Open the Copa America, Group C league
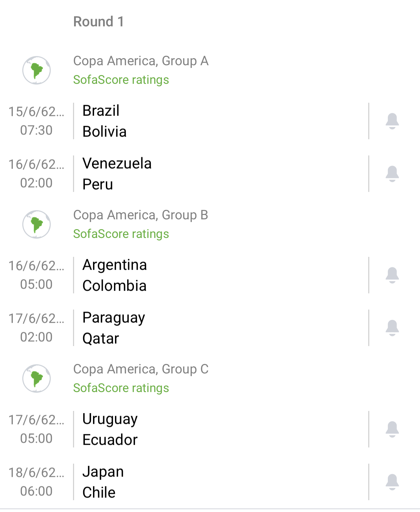Screen dimensions: 420x512 141,369
